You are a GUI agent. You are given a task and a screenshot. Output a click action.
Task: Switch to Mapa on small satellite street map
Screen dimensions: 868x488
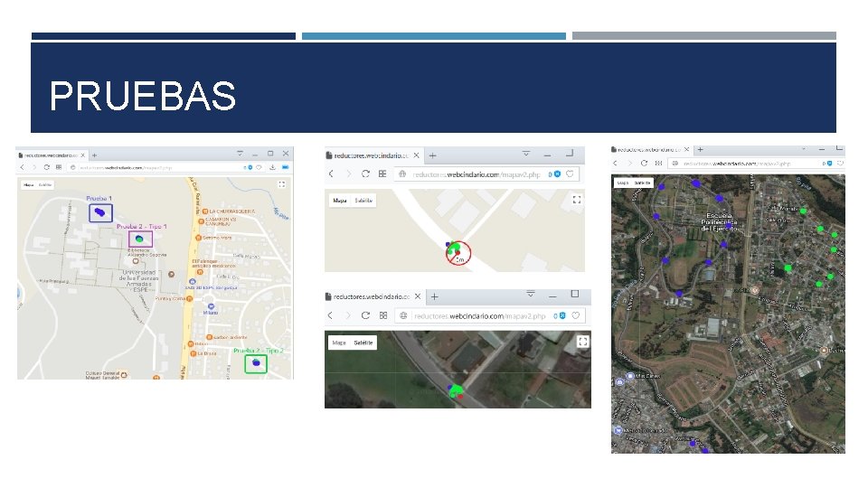(339, 343)
